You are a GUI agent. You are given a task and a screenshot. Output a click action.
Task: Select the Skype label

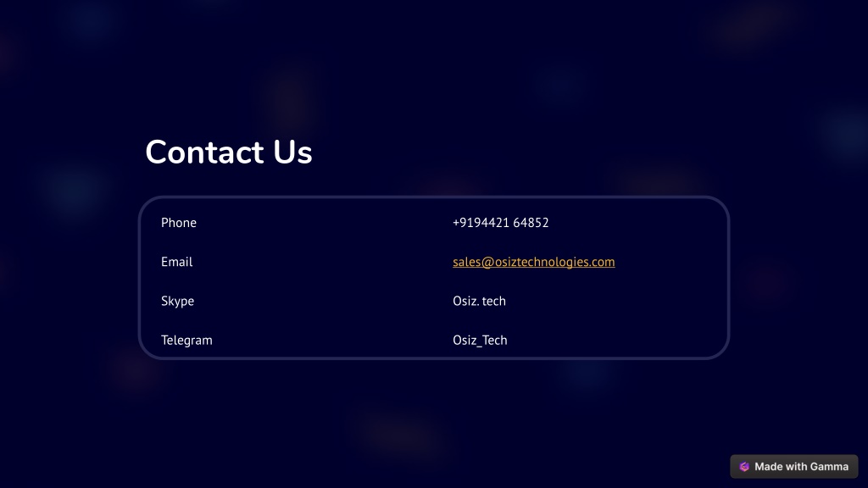(177, 301)
